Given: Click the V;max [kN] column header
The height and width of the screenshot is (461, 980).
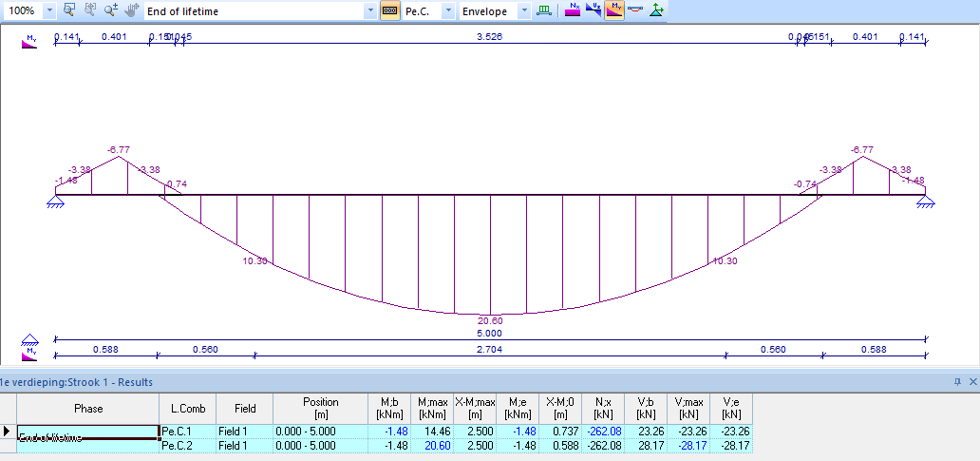Looking at the screenshot, I should 688,409.
